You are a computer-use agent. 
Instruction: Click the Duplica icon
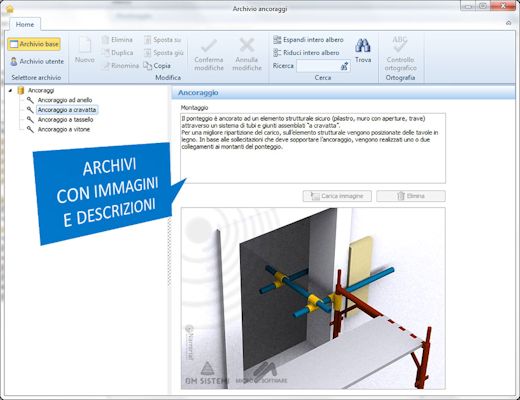[x=105, y=53]
